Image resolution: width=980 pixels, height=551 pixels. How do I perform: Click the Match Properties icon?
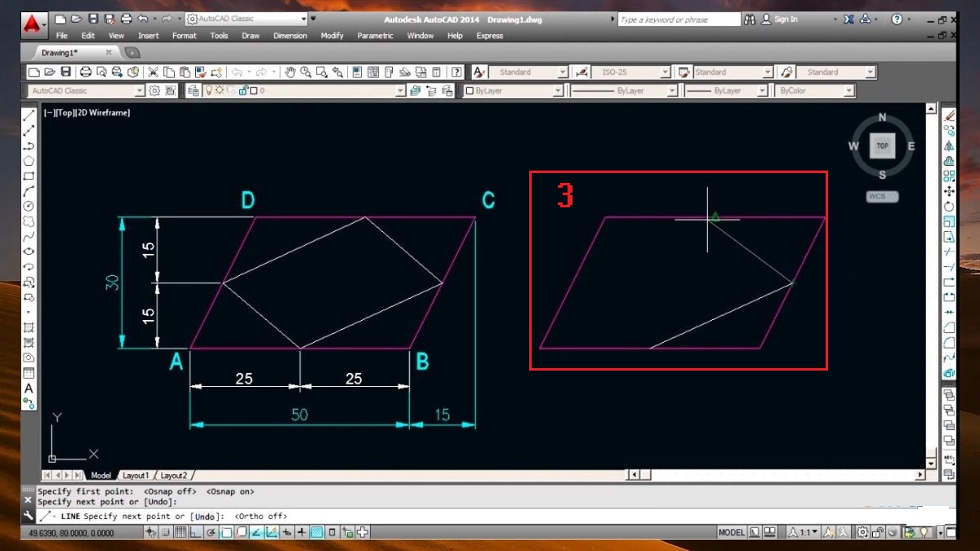[200, 72]
